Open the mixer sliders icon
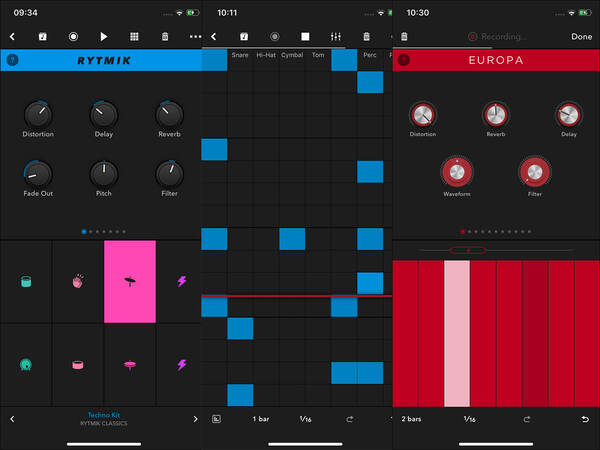Image resolution: width=600 pixels, height=450 pixels. click(336, 36)
